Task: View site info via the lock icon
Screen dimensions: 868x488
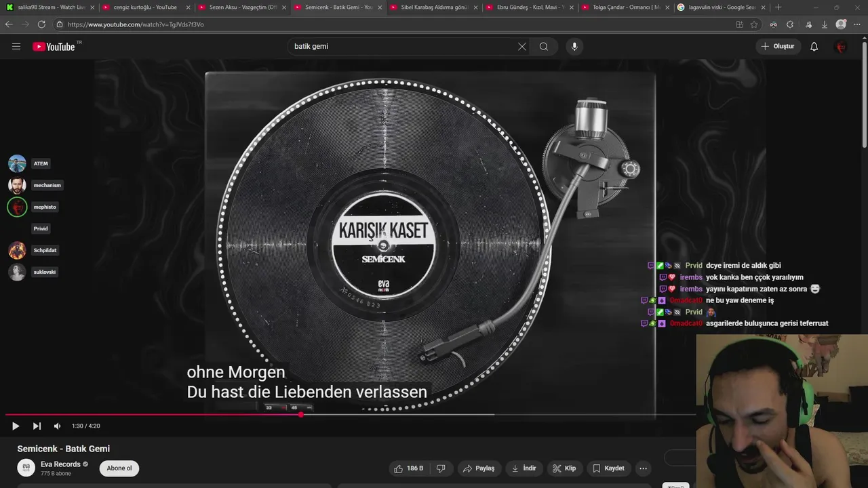Action: (60, 24)
